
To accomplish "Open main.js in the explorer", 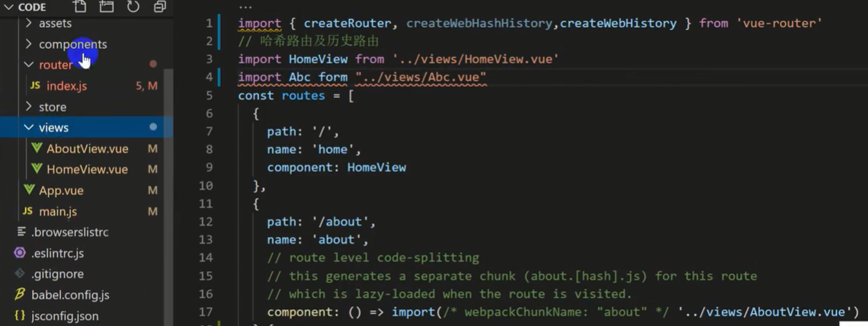I will click(x=58, y=212).
